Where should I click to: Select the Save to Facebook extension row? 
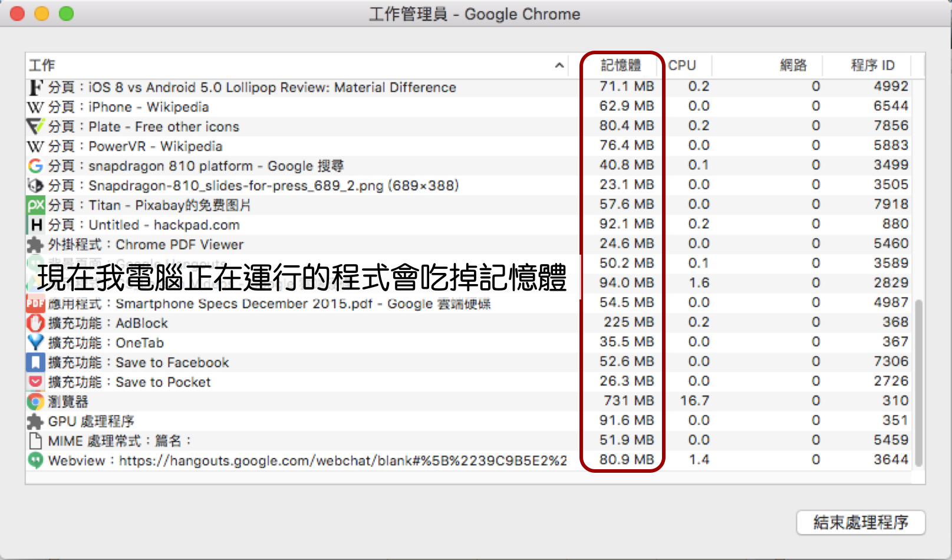pyautogui.click(x=468, y=363)
